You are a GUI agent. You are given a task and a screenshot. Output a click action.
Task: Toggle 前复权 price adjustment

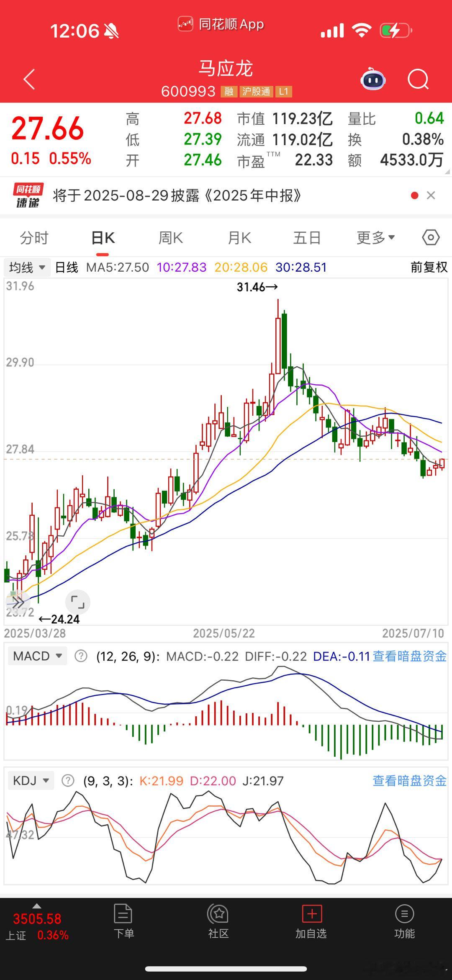429,267
